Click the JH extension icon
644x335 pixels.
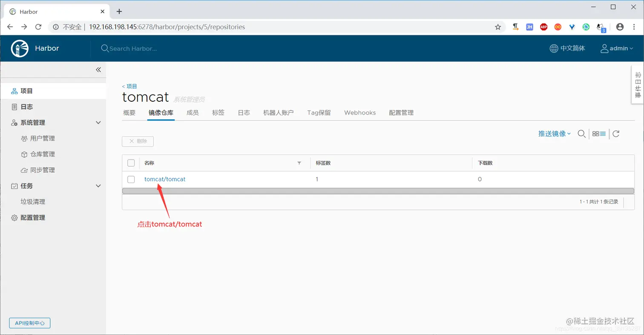click(529, 27)
